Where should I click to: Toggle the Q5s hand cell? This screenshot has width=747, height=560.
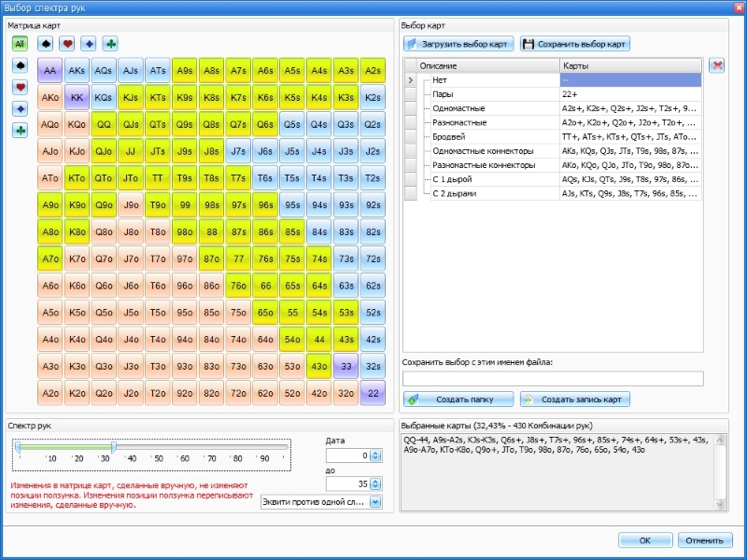point(292,124)
